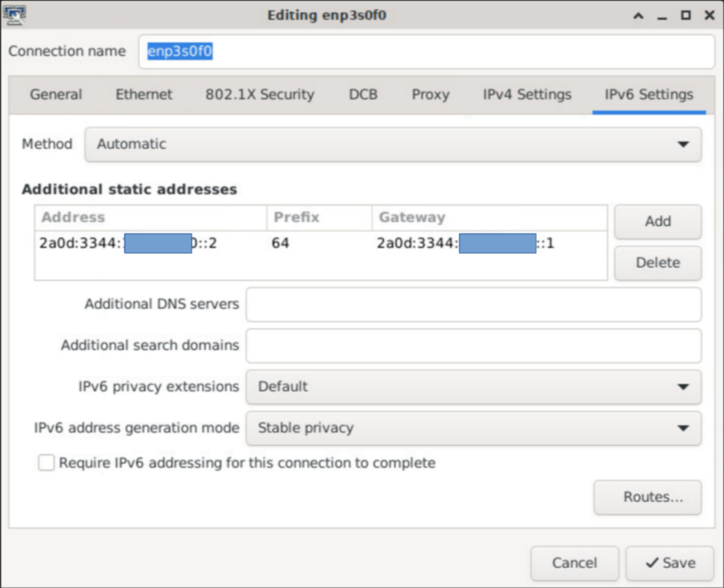Expand the IPv6 privacy extensions dropdown

[x=474, y=387]
